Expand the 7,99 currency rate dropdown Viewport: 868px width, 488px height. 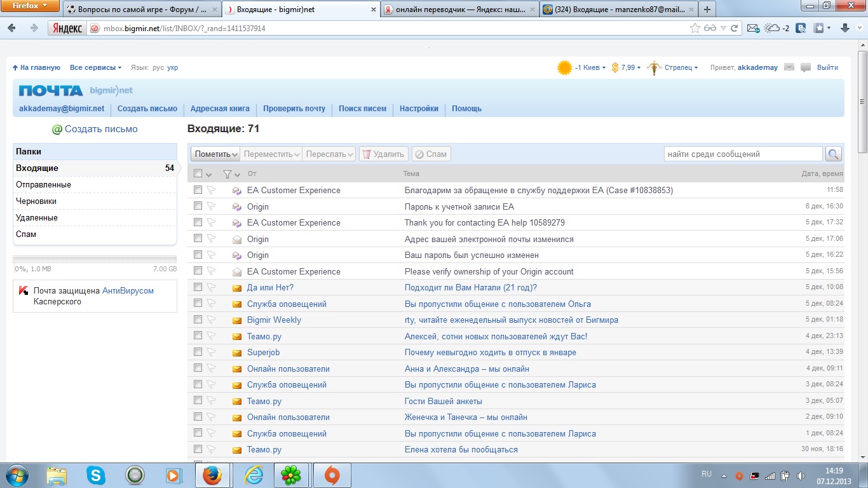coord(631,67)
